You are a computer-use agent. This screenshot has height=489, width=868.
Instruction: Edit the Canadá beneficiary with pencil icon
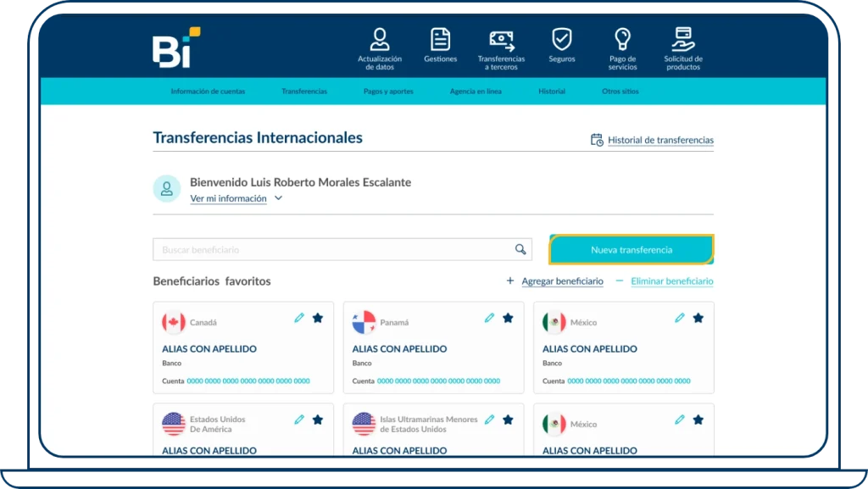click(x=299, y=318)
